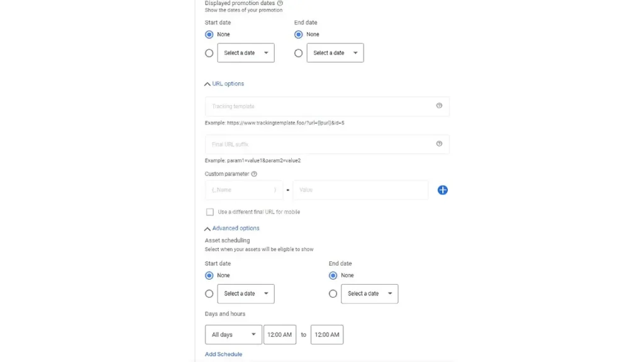Select None for promotion end date
Viewport: 644px width, 362px height.
298,35
